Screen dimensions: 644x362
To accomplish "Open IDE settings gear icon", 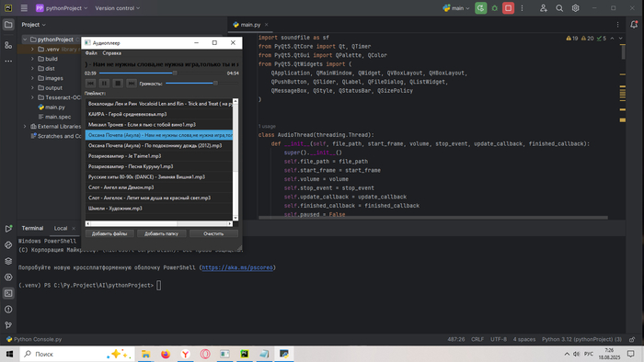I will pos(575,8).
